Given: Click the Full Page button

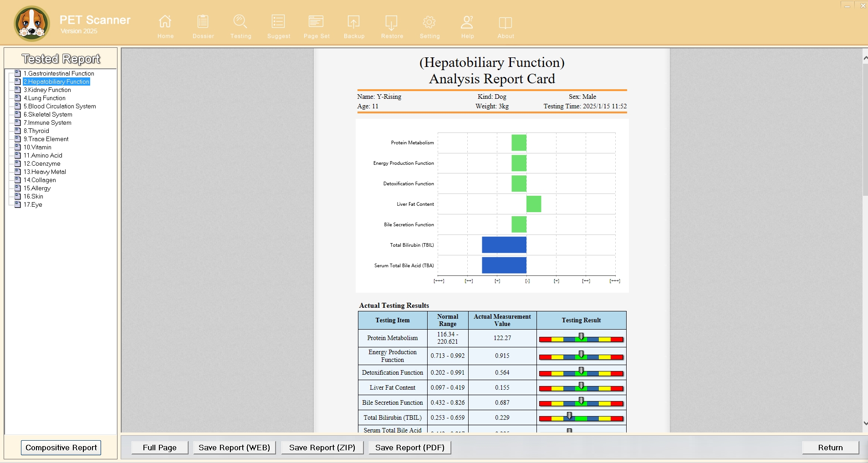Looking at the screenshot, I should click(x=160, y=448).
